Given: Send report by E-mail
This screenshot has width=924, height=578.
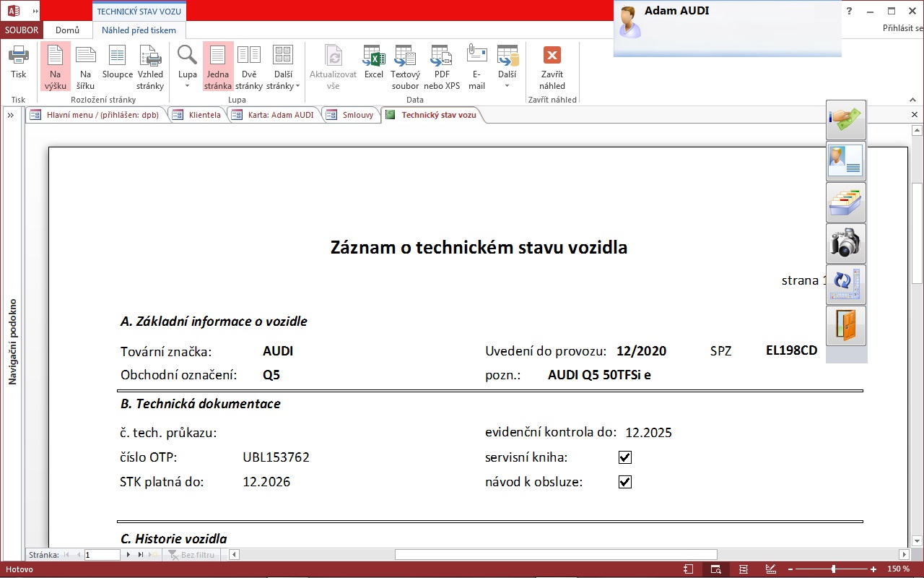Looking at the screenshot, I should (x=476, y=66).
